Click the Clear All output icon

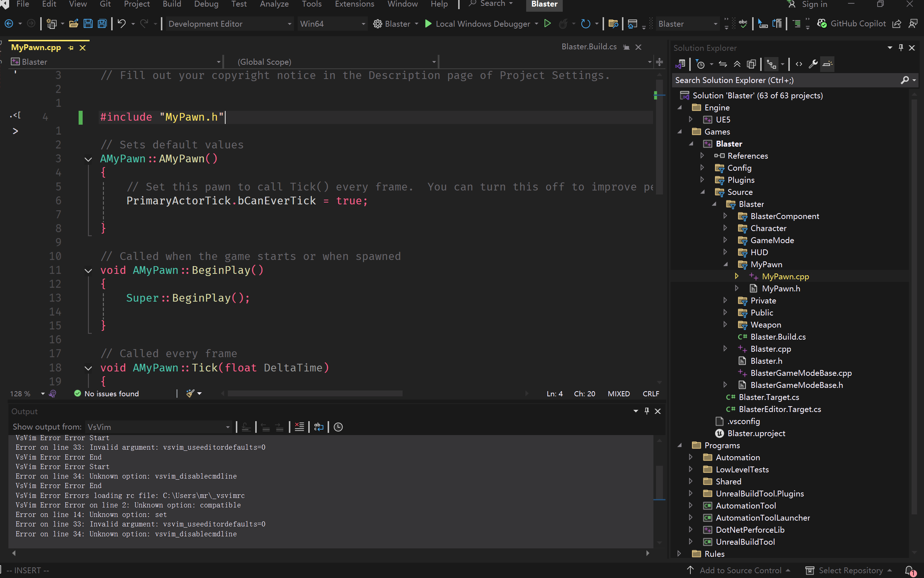click(x=299, y=427)
